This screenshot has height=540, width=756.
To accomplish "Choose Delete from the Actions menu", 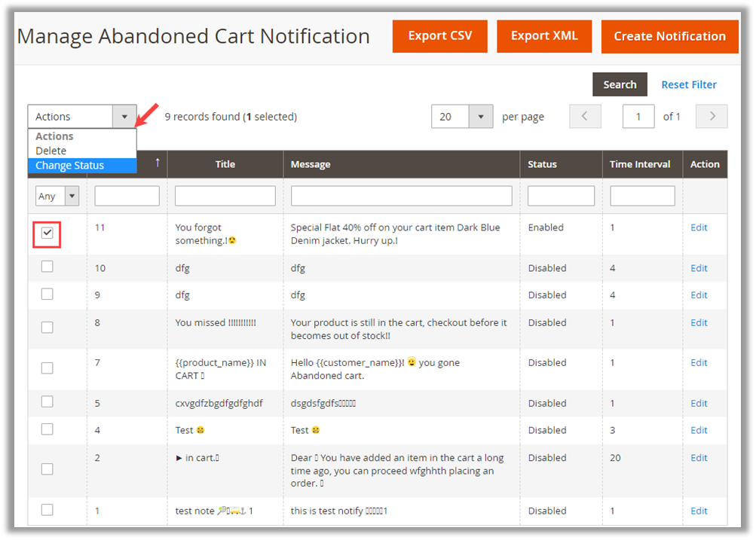I will click(51, 151).
